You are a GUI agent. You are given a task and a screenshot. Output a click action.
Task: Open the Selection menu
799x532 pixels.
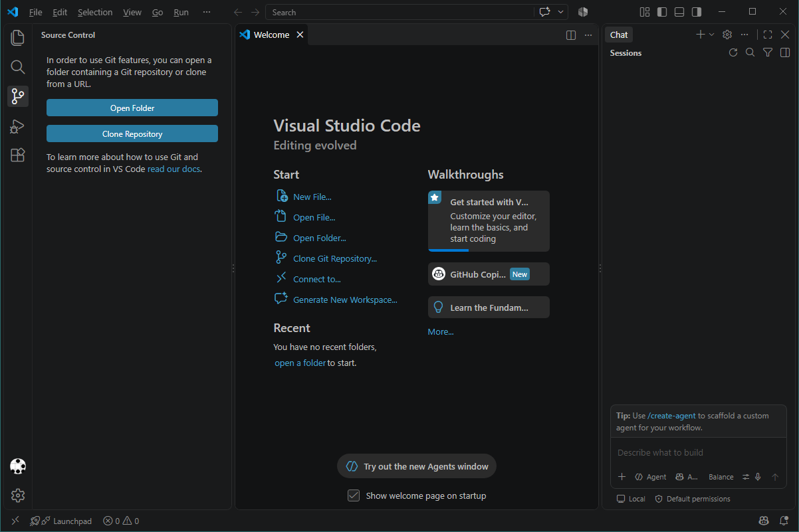click(95, 12)
